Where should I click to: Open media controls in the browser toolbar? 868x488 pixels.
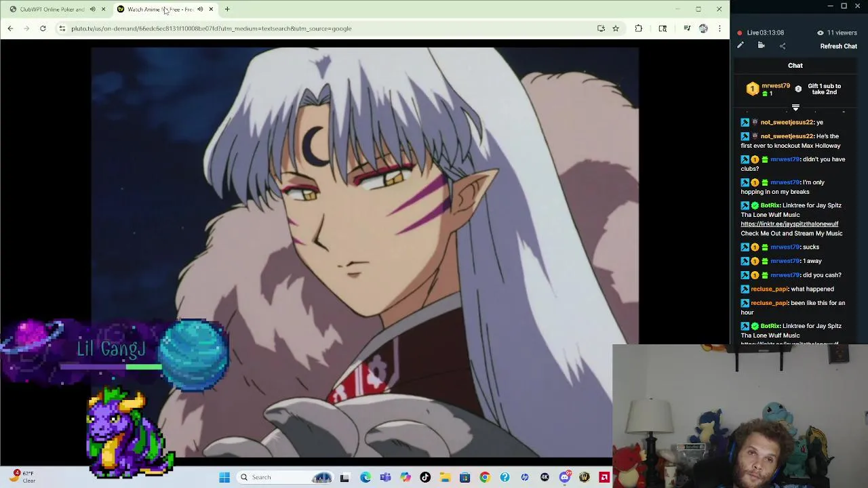(x=687, y=28)
